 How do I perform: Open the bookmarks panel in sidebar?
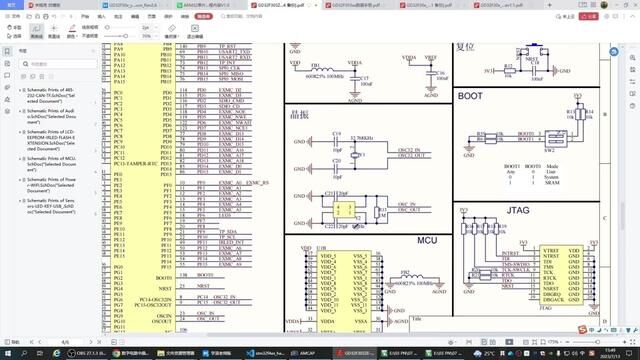(x=7, y=51)
